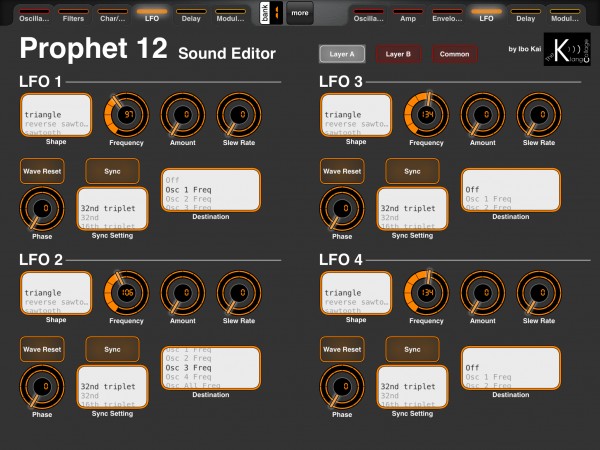Toggle Sync for LFO 2
The height and width of the screenshot is (450, 600).
[x=112, y=349]
